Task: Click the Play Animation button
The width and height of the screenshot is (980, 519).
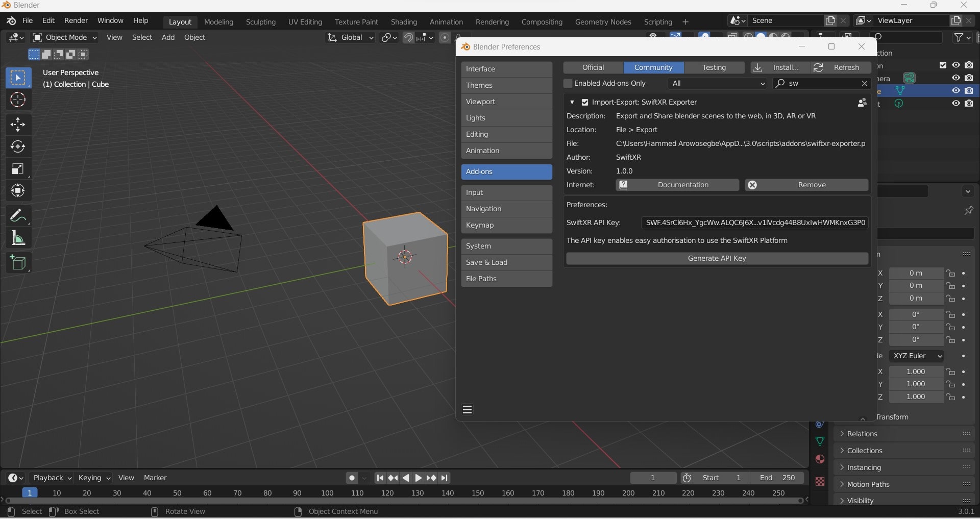Action: pyautogui.click(x=418, y=478)
